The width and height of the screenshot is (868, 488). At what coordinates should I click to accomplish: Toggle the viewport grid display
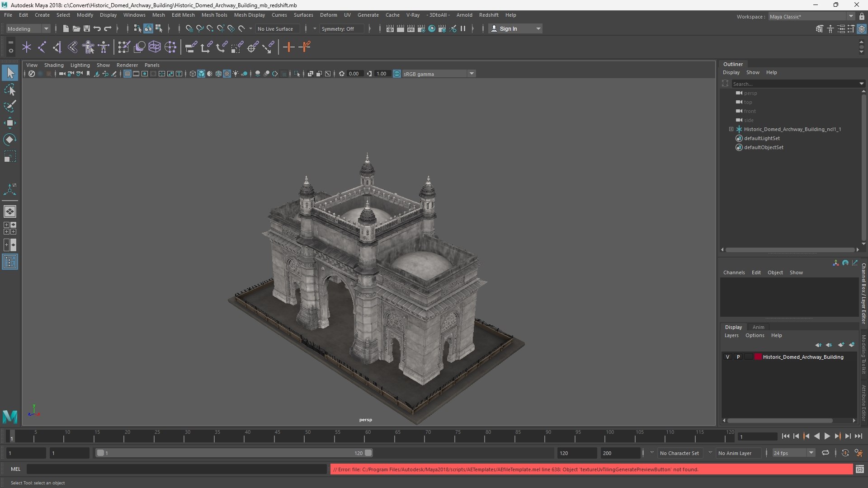tap(127, 74)
